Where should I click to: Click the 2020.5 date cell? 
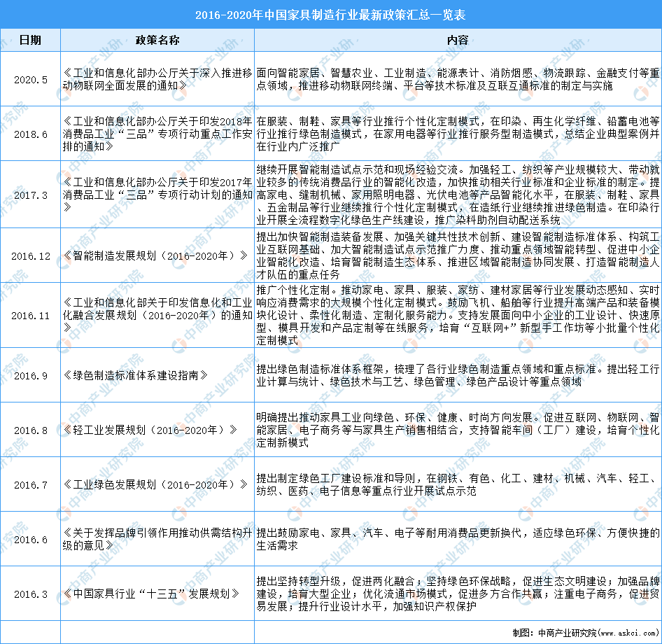tap(30, 79)
